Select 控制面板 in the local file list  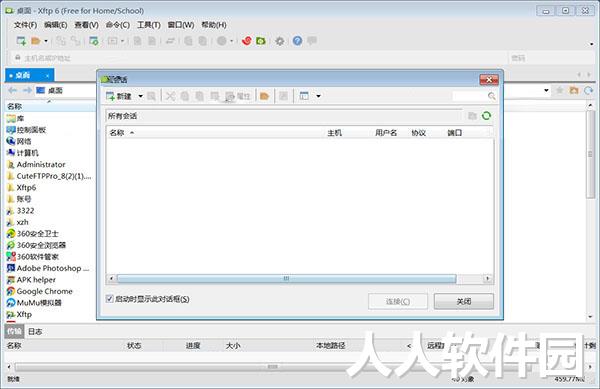tap(27, 130)
